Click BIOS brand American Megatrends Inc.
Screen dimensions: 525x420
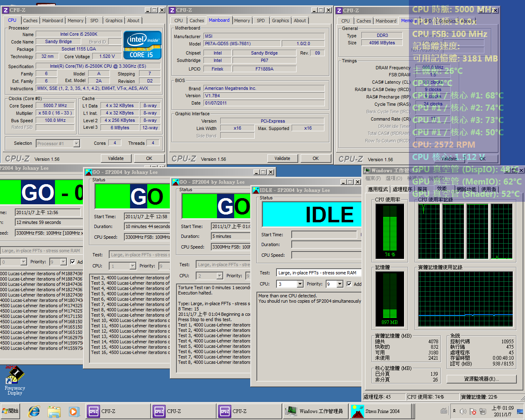(264, 88)
